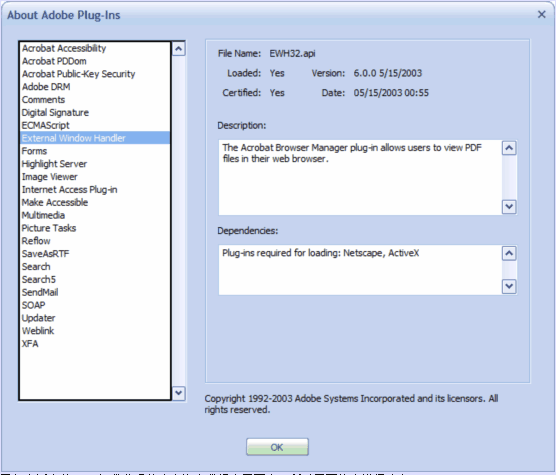Close the About Adobe Plug-Ins dialog
The image size is (556, 475).
(541, 15)
